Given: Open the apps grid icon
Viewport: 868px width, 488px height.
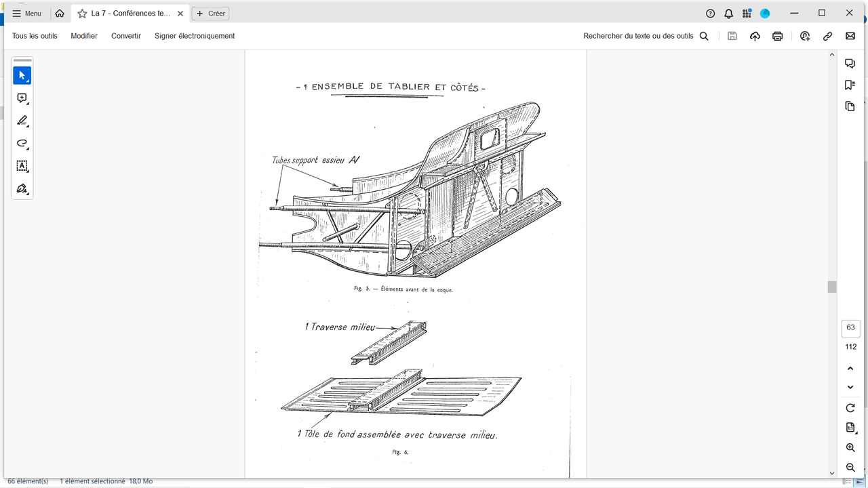Looking at the screenshot, I should coord(747,14).
